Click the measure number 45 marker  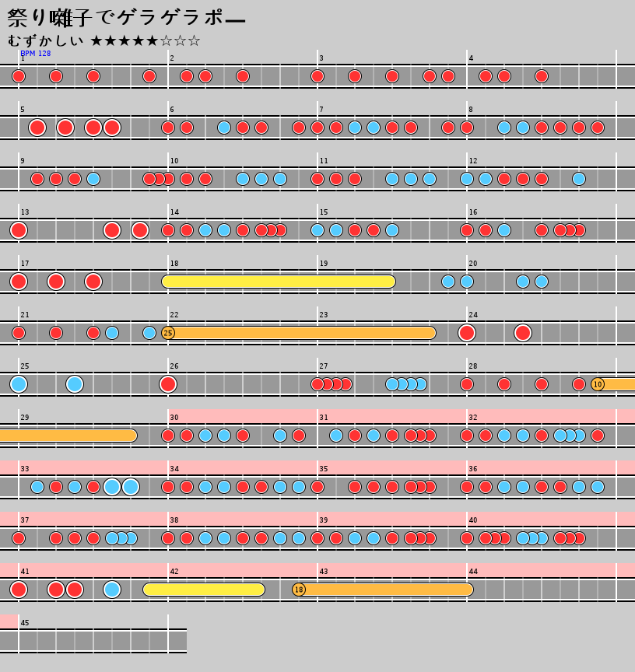pyautogui.click(x=25, y=623)
